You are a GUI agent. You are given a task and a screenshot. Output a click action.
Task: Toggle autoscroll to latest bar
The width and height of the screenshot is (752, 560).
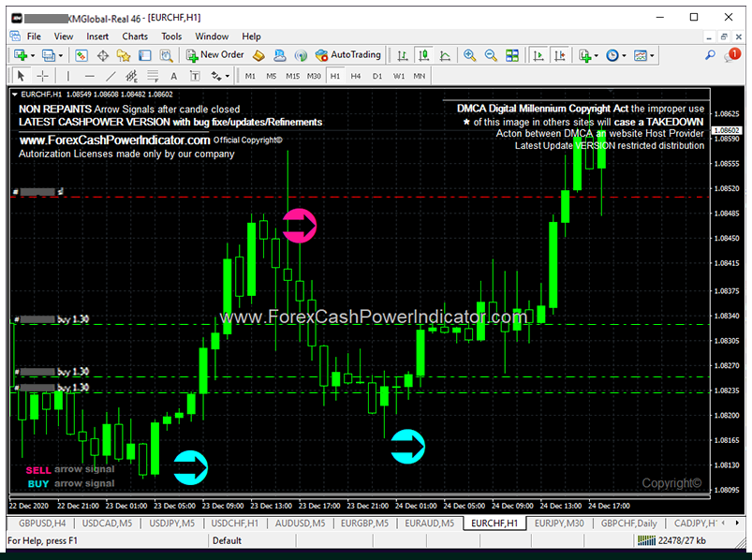pyautogui.click(x=537, y=55)
